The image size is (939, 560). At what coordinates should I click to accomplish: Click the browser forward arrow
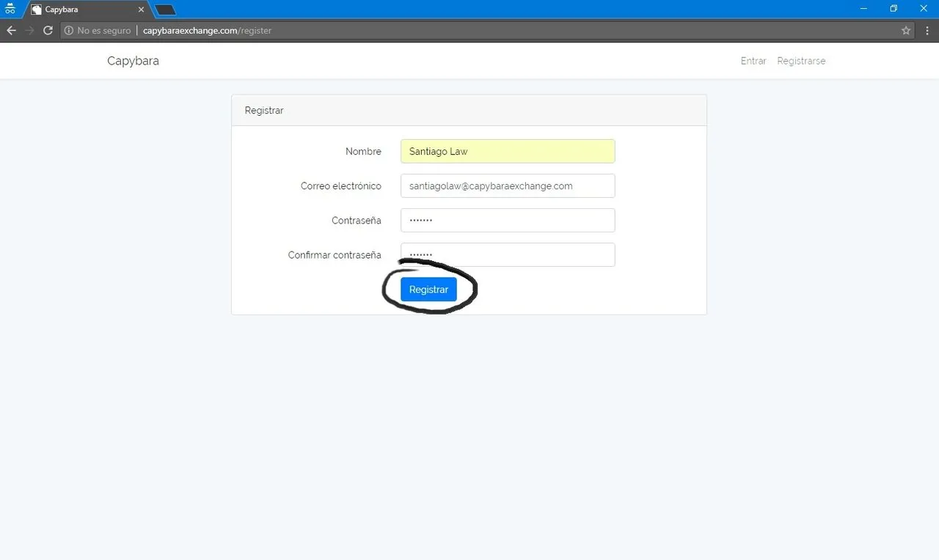(29, 31)
